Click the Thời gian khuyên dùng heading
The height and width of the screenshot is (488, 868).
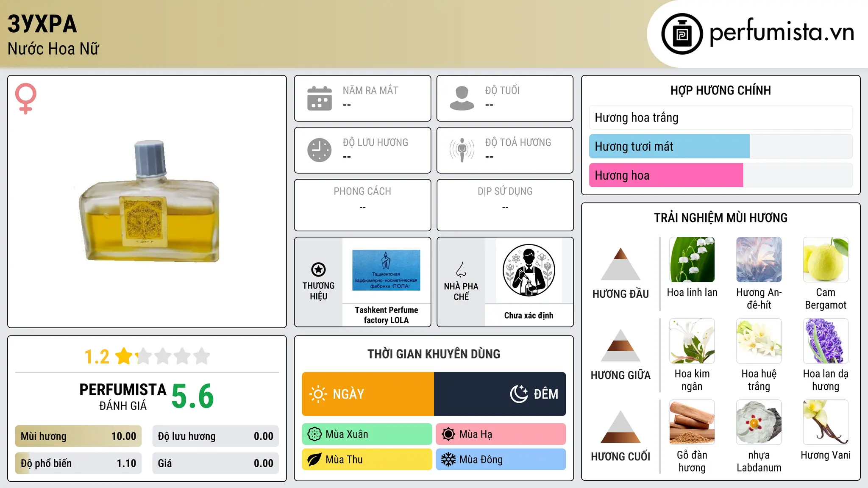pos(434,354)
